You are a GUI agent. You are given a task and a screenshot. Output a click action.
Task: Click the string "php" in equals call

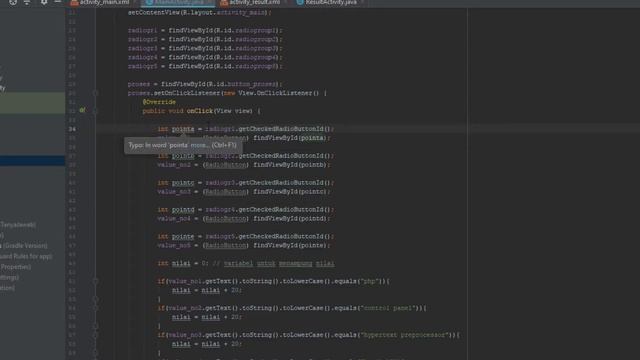[x=370, y=281]
